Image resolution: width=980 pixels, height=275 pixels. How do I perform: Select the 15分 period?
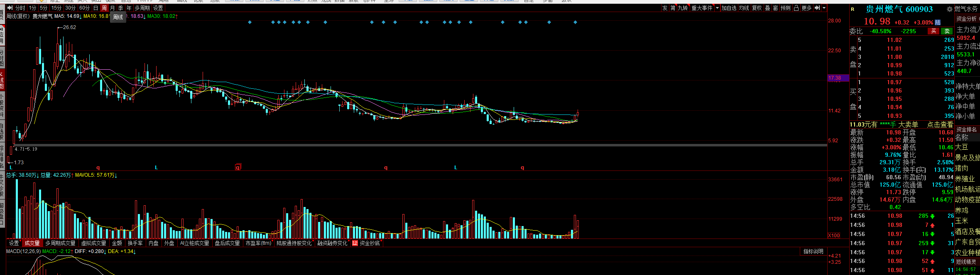click(x=56, y=8)
